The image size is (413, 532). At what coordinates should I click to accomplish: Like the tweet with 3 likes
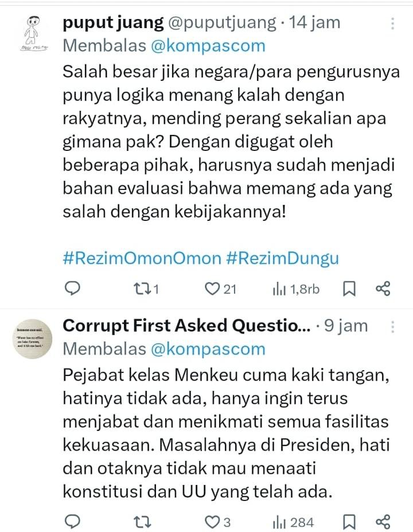click(213, 522)
